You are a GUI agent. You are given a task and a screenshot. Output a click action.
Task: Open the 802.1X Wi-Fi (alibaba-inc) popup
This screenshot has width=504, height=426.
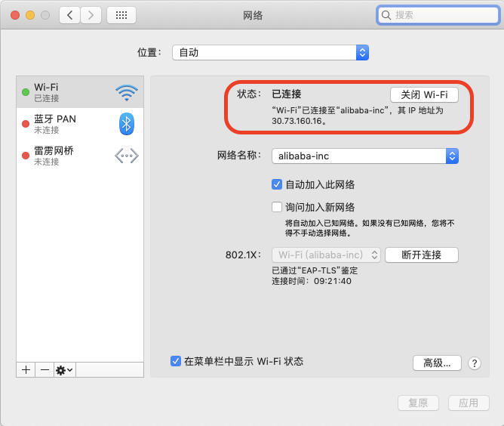pos(326,255)
